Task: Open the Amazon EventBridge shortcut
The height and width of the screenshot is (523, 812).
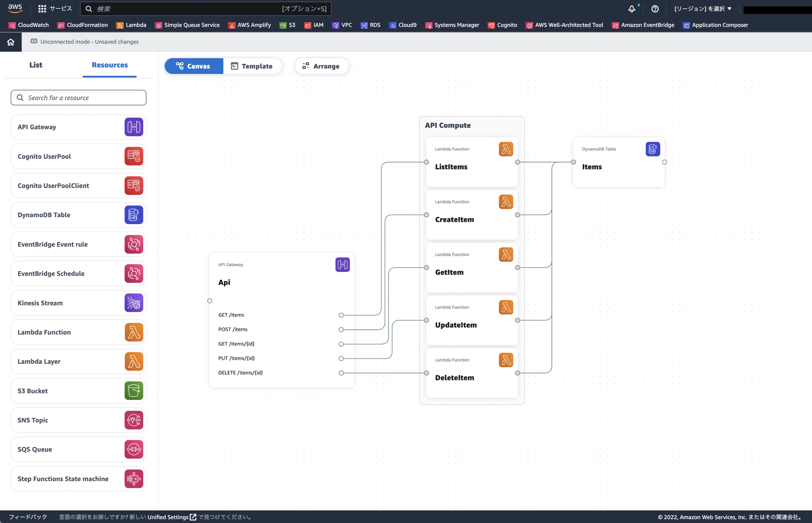Action: (643, 25)
